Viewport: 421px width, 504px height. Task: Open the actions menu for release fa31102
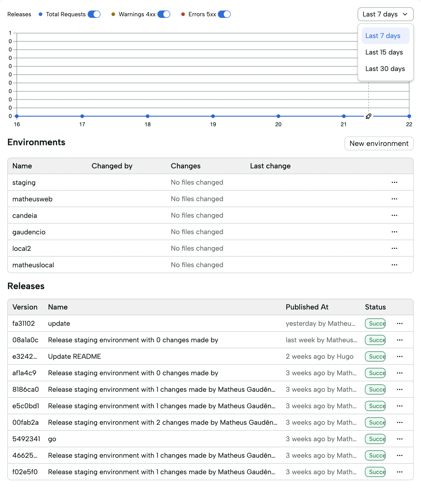point(400,323)
